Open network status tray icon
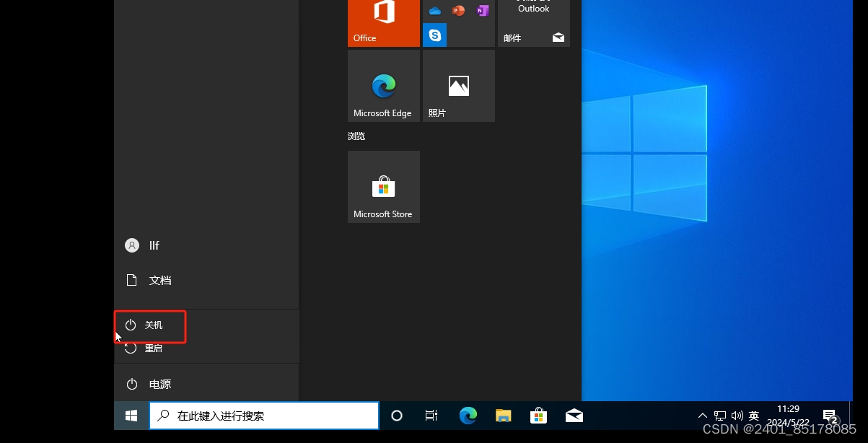This screenshot has height=443, width=868. click(720, 416)
